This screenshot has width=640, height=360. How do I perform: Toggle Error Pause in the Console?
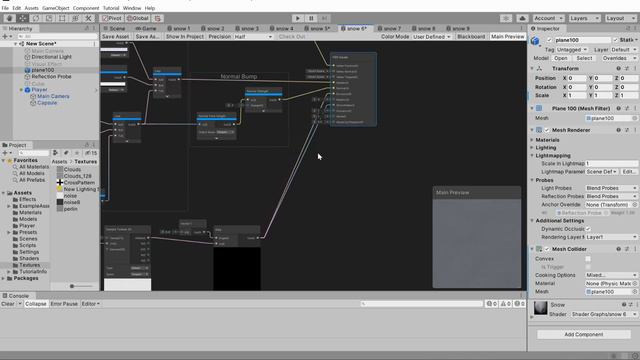tap(64, 304)
